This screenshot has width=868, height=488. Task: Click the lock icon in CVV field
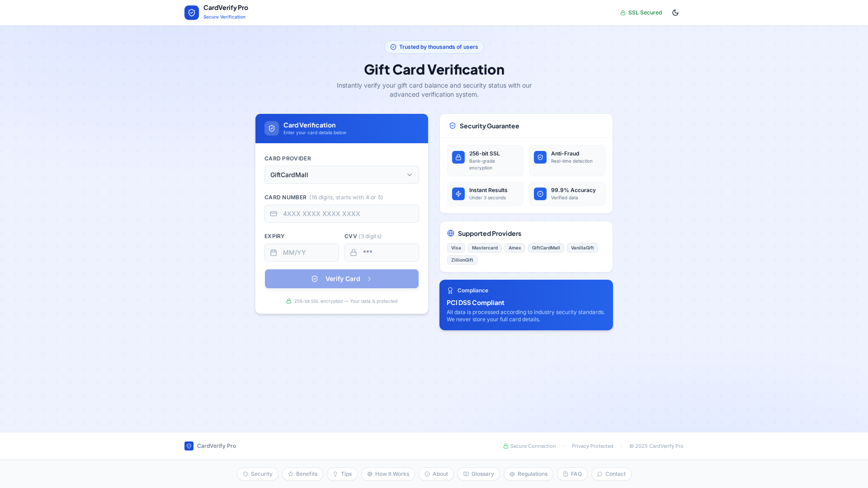(x=354, y=253)
